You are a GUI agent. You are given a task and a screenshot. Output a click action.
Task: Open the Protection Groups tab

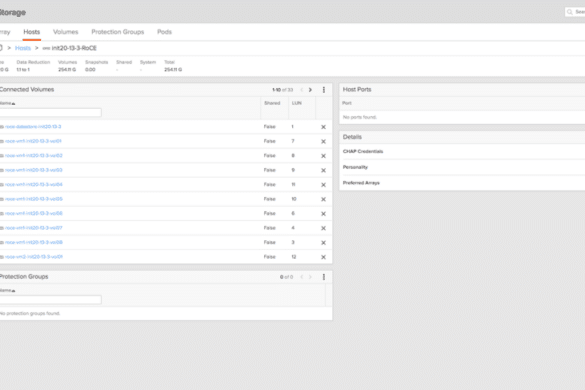click(118, 32)
